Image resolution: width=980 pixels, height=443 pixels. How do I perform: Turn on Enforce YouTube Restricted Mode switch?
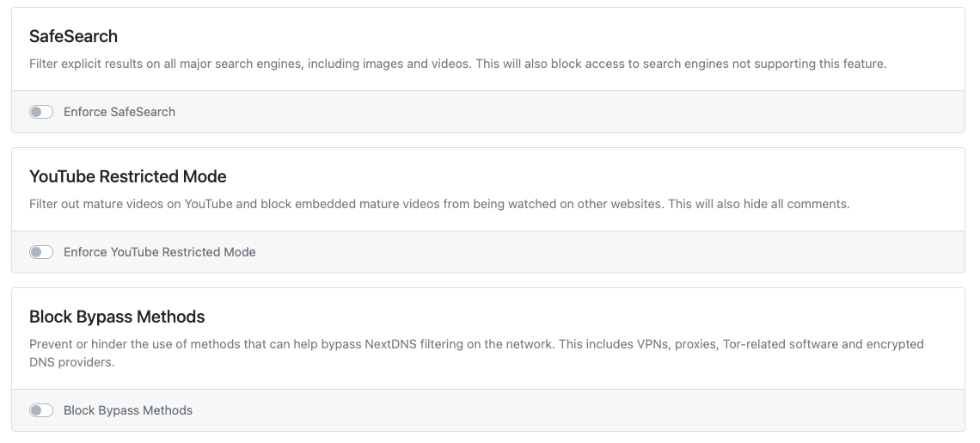click(x=41, y=252)
